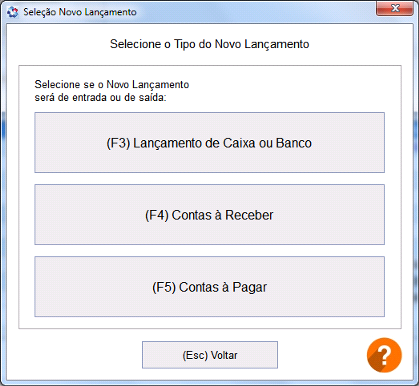The image size is (419, 386).
Task: Click blank panel area right of the instruction text
Action: 287,90
